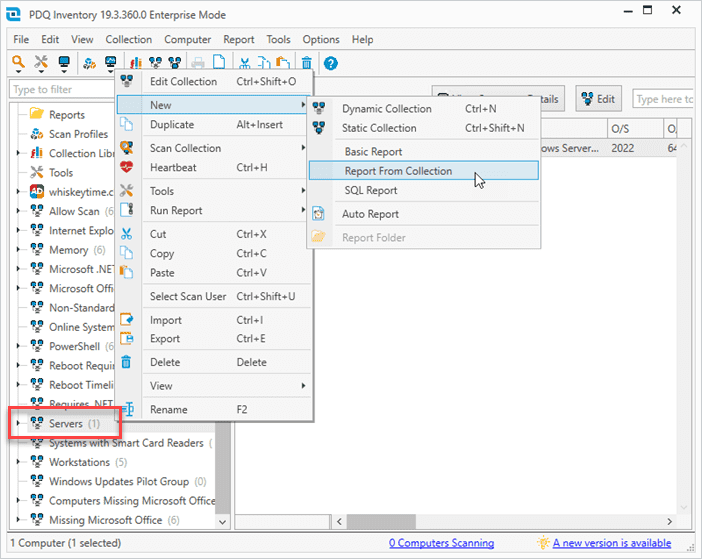Click the Paste clipboard toolbar icon
Screen dimensions: 702x559
(x=283, y=63)
